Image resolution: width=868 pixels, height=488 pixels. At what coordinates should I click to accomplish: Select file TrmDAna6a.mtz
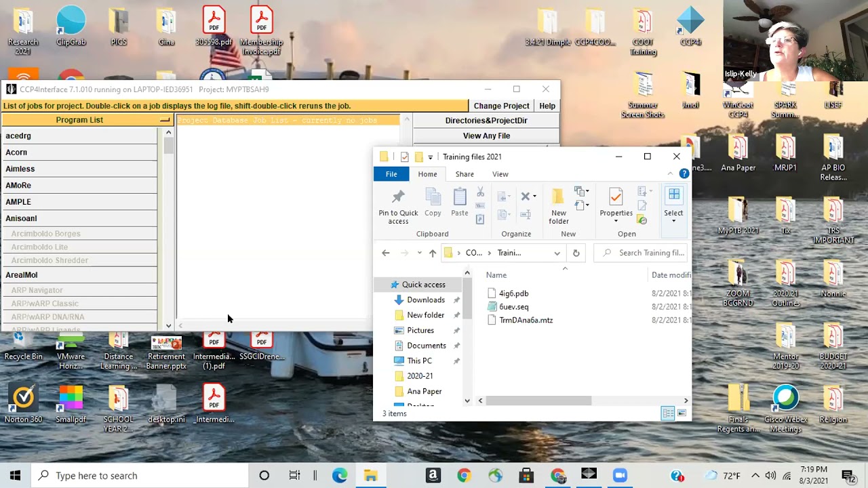point(526,320)
